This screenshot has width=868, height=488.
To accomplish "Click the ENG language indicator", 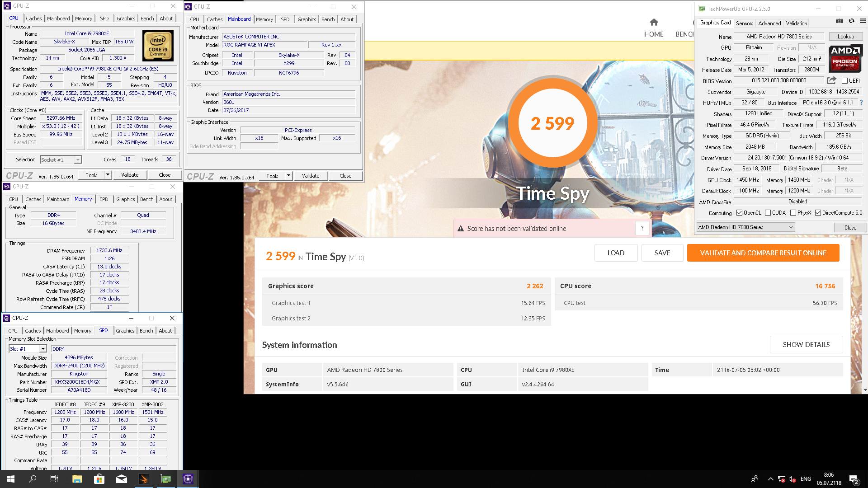I will click(805, 479).
